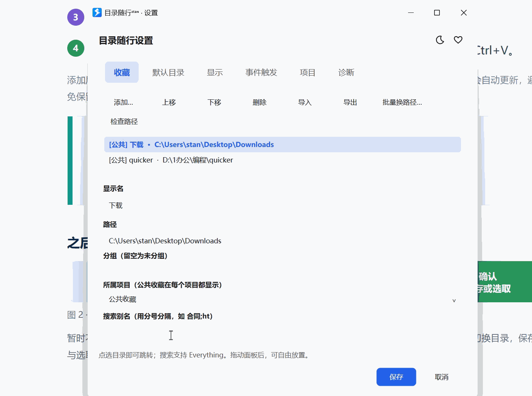Expand the 所属项目 dropdown showing 公共收藏
Viewport: 532px width, 396px height.
pos(282,300)
